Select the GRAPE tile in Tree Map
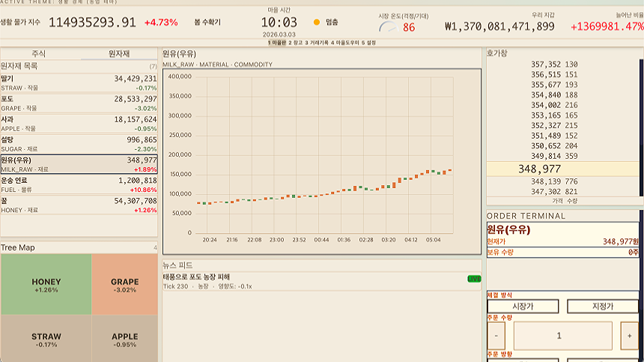Screen dimensions: 644x362 pos(124,285)
